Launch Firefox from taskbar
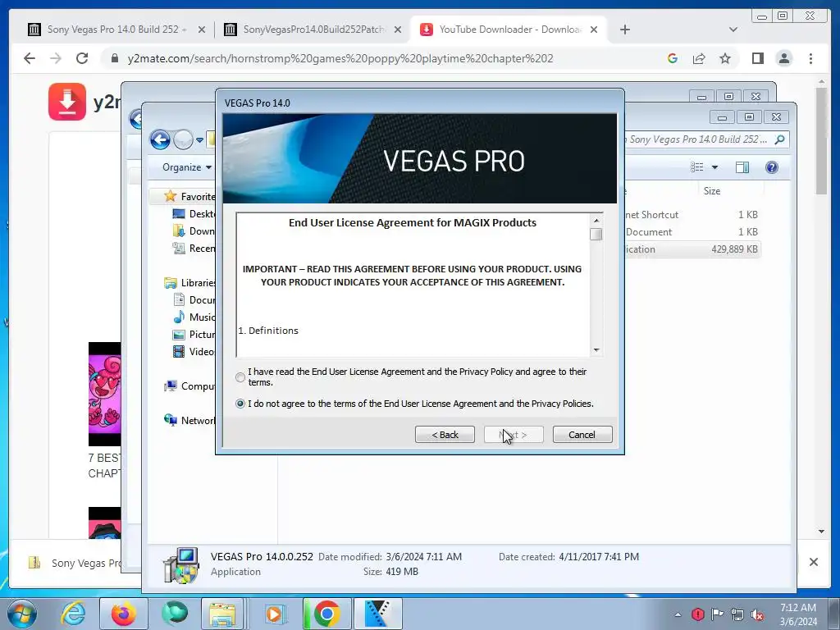The image size is (840, 630). pos(124,614)
